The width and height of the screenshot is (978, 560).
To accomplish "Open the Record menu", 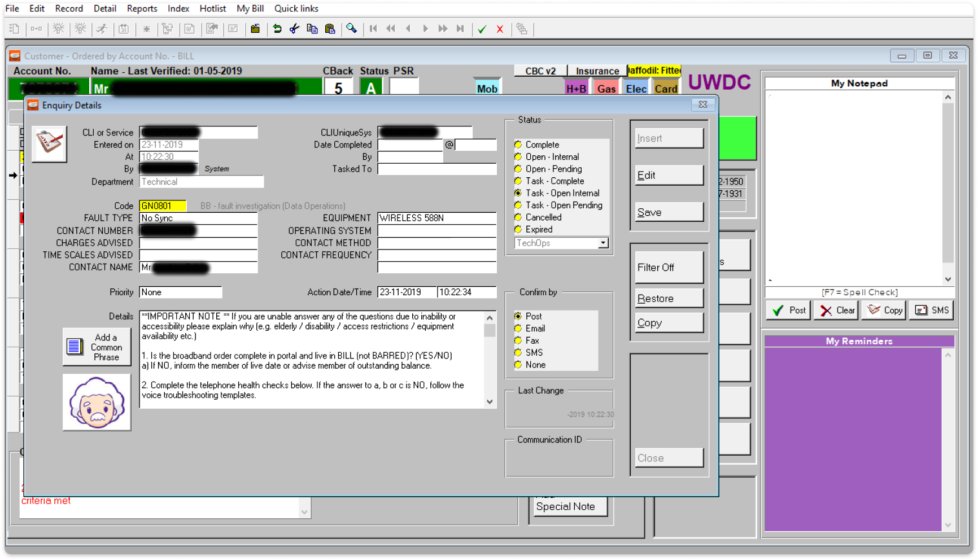I will tap(69, 8).
